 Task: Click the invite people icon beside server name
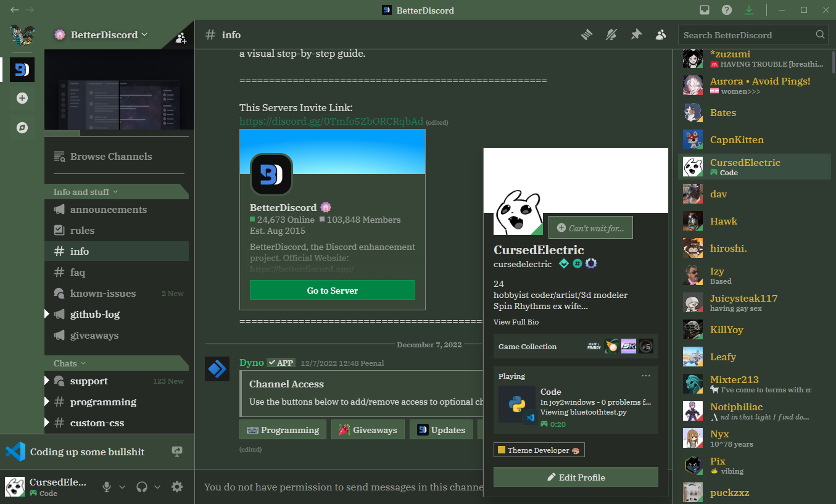(181, 38)
